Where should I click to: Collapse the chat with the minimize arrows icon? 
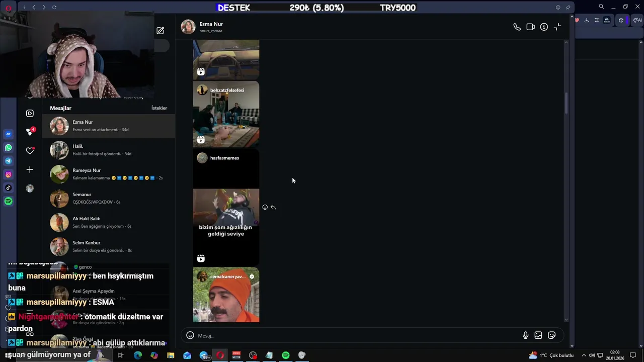coord(557,27)
